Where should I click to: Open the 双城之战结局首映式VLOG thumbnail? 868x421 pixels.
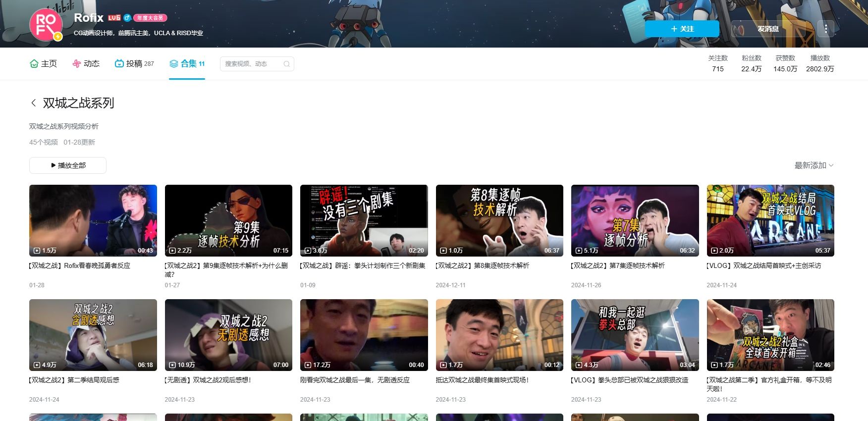pyautogui.click(x=770, y=220)
